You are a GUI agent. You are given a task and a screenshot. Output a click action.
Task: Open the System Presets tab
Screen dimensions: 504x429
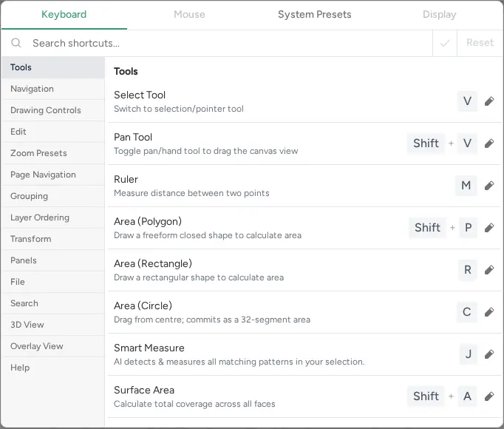point(314,15)
